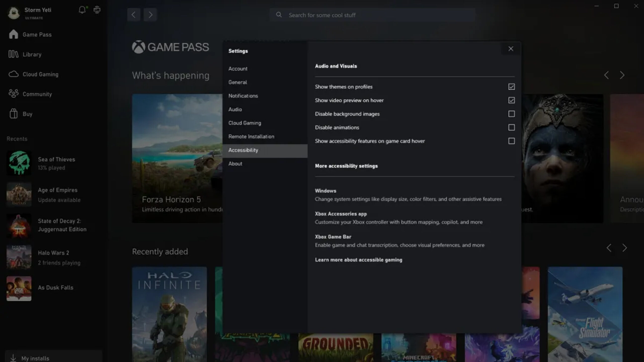Viewport: 644px width, 362px height.
Task: Open the Library section
Action: click(32, 54)
